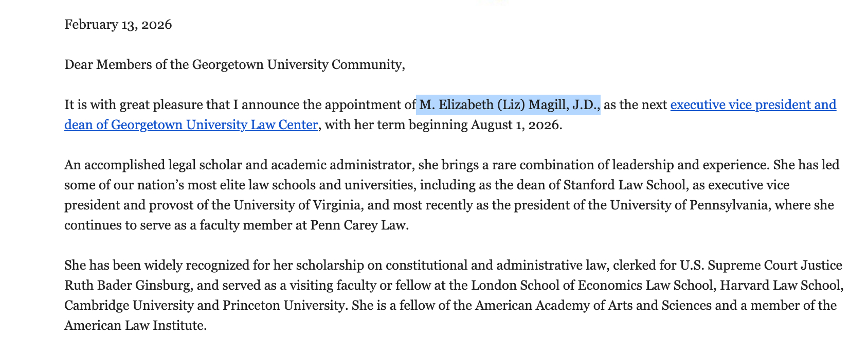Viewport: 868px width, 352px height.
Task: Click the date "February 13, 2026"
Action: (118, 25)
